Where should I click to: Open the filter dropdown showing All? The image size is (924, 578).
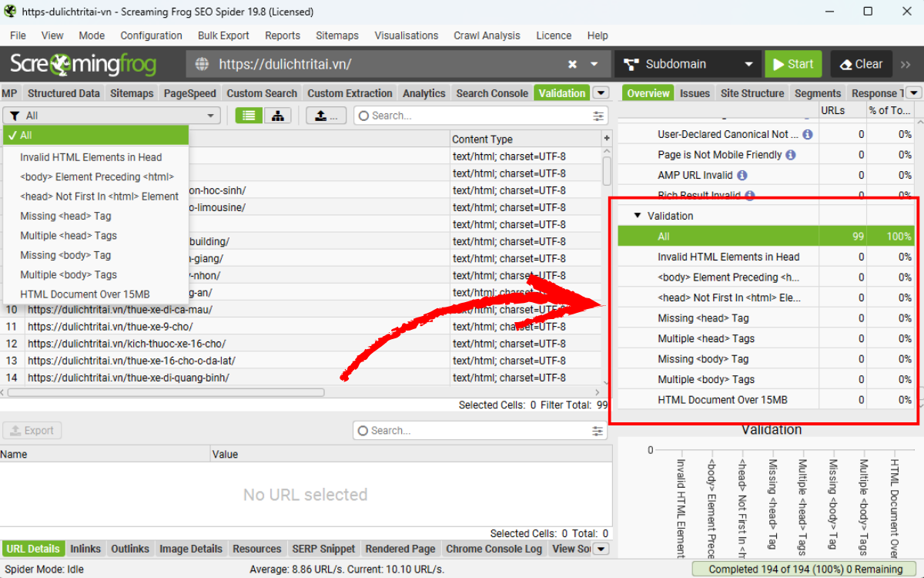112,116
